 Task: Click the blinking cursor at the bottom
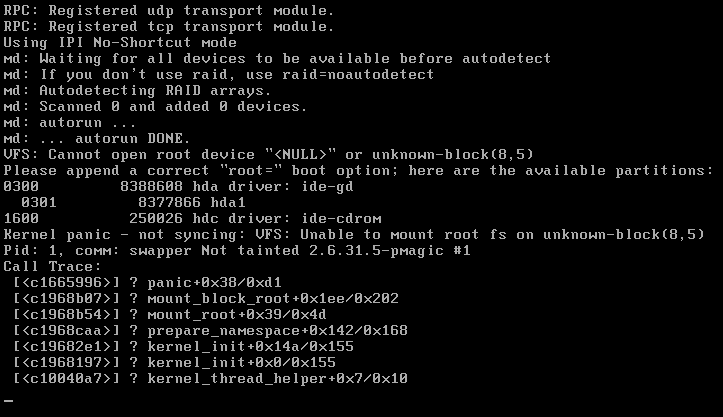(x=8, y=399)
